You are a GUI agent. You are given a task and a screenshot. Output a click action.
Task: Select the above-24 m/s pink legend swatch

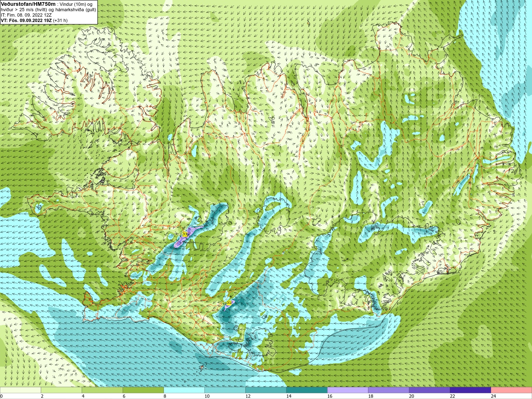pos(512,390)
